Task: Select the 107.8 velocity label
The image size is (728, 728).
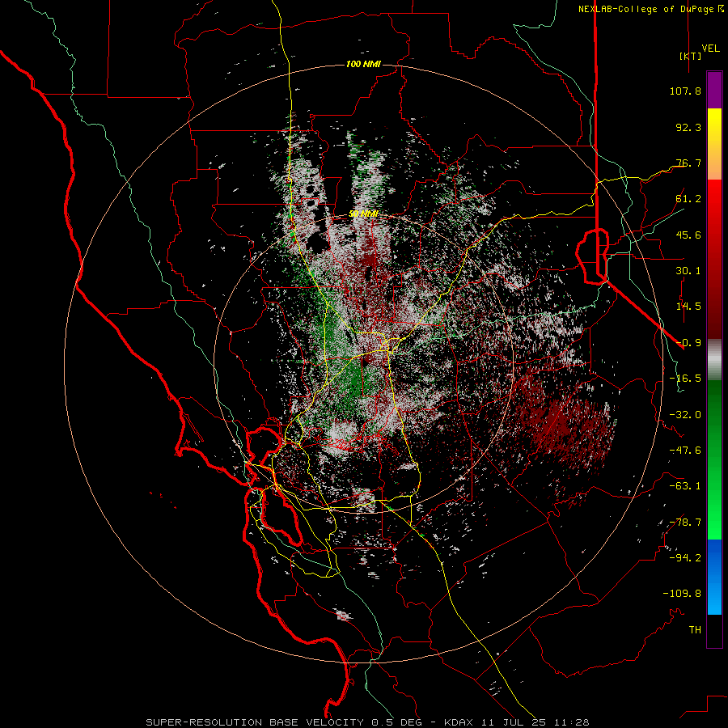Action: pos(685,91)
